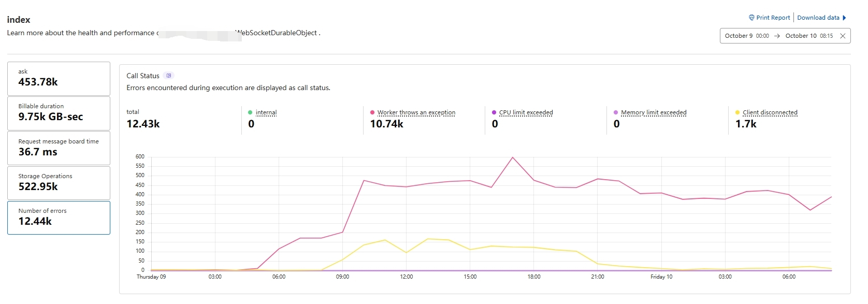Click the green dot next to internal
Screen dimensions: 868x304
[x=250, y=112]
